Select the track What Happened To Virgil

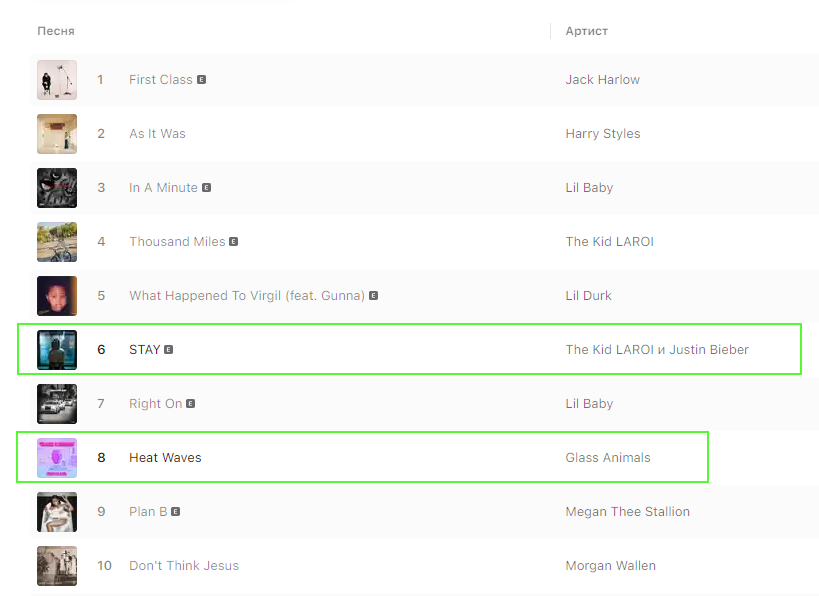[247, 296]
